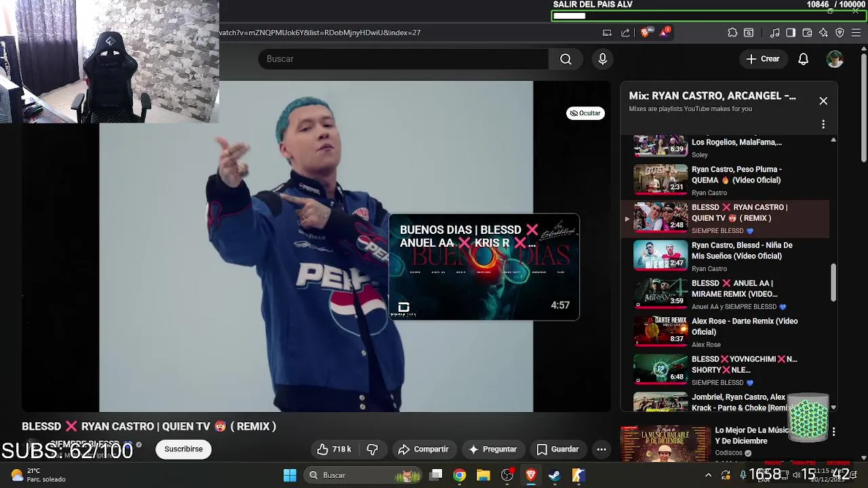This screenshot has width=868, height=488.
Task: Open the Windows Start menu
Action: pos(290,475)
